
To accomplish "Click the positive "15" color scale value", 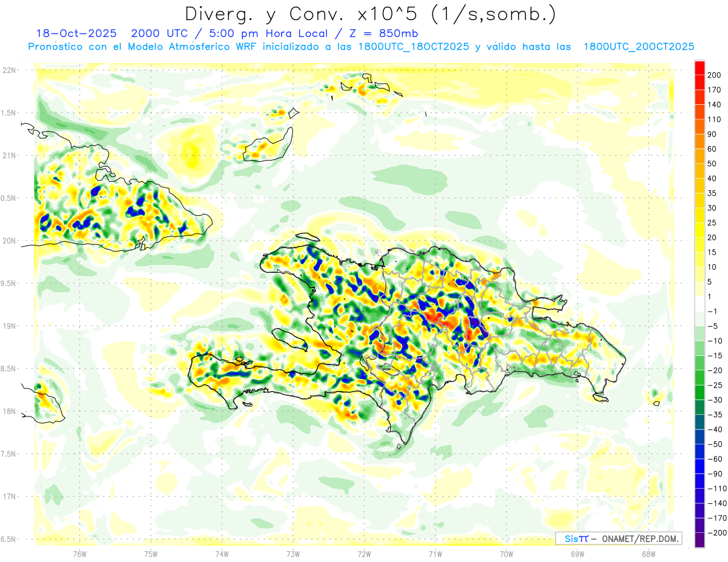I will [712, 252].
